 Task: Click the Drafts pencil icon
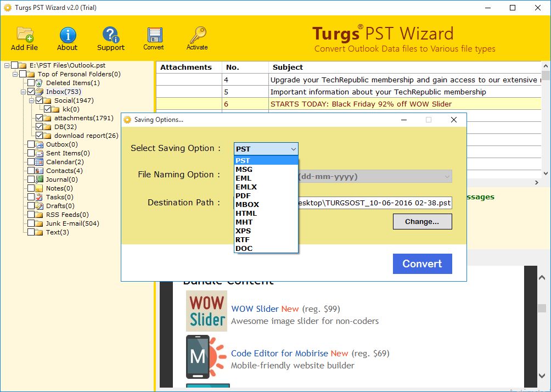point(39,206)
